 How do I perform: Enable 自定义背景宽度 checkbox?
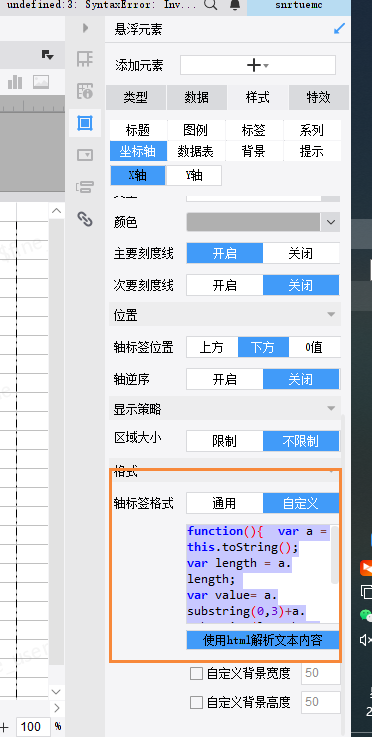(x=196, y=674)
